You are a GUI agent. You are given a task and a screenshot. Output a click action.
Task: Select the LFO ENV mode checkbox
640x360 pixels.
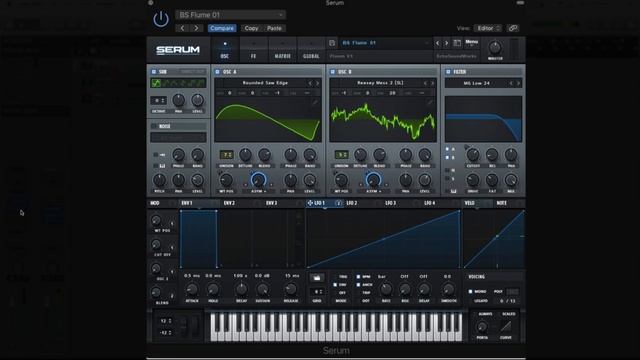pyautogui.click(x=335, y=284)
